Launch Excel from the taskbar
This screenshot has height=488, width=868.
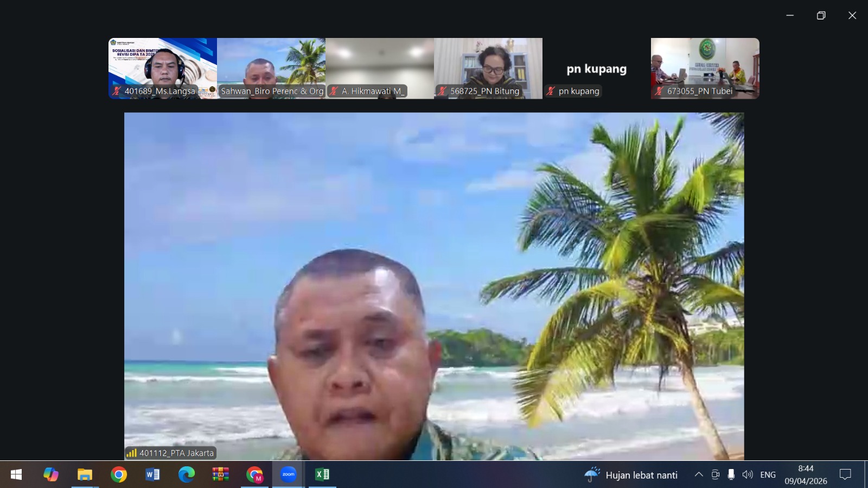click(x=322, y=474)
